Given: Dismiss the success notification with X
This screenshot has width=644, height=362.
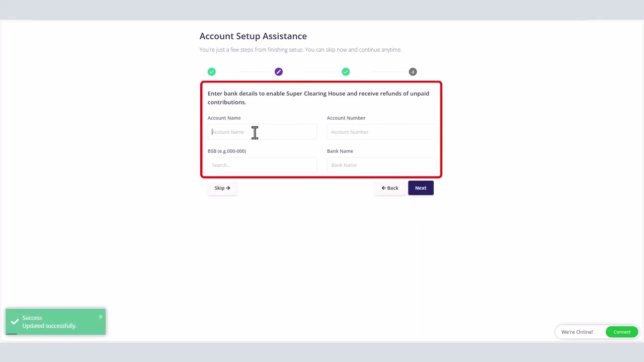Looking at the screenshot, I should (101, 317).
